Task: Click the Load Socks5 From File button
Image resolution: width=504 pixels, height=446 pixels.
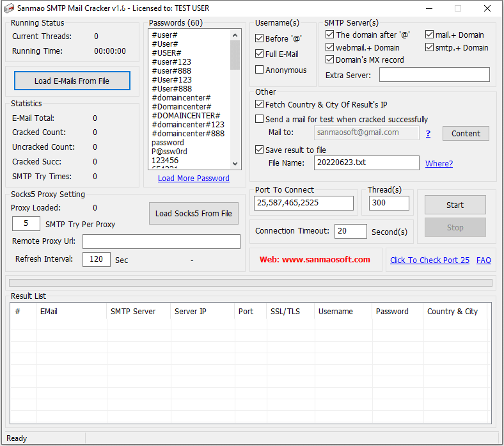Action: (193, 214)
